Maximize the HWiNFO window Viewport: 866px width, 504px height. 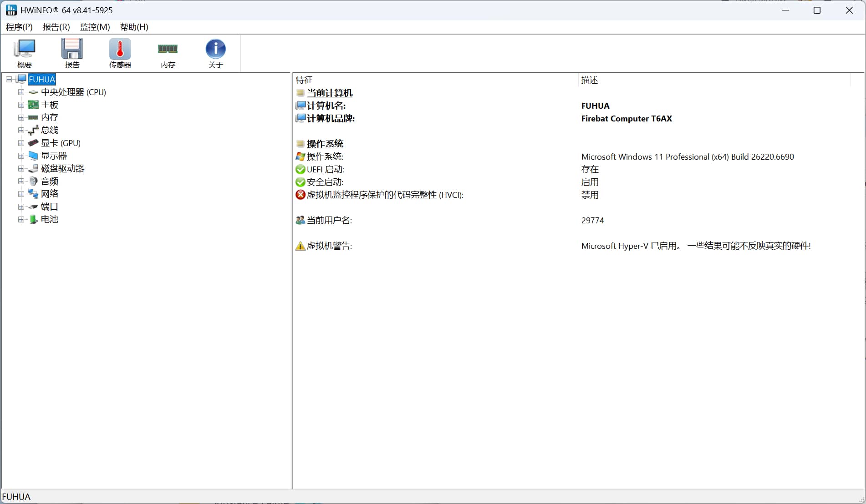click(817, 10)
